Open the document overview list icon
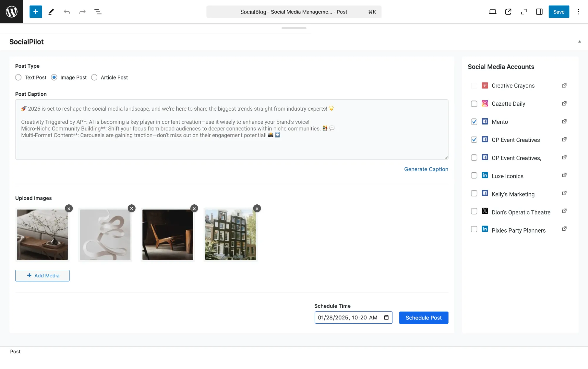Image resolution: width=588 pixels, height=369 pixels. pos(98,11)
